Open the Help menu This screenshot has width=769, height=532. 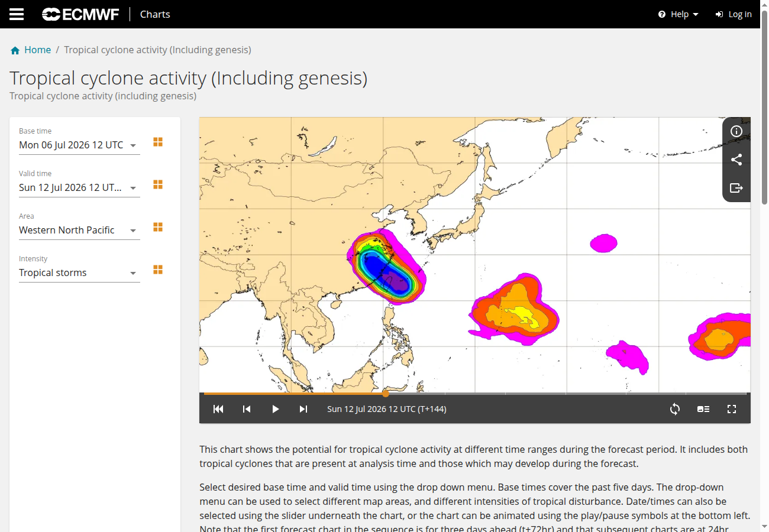click(678, 14)
